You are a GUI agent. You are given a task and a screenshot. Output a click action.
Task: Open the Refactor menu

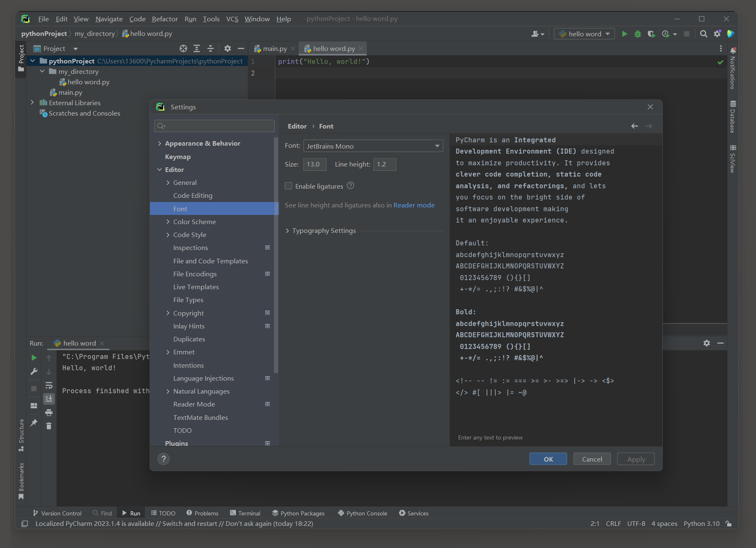click(165, 19)
